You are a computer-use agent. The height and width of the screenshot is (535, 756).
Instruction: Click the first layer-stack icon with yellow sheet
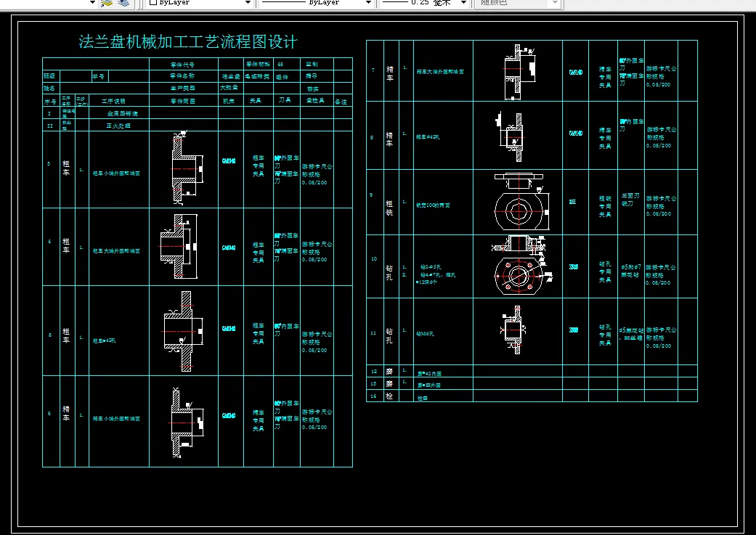pos(107,4)
